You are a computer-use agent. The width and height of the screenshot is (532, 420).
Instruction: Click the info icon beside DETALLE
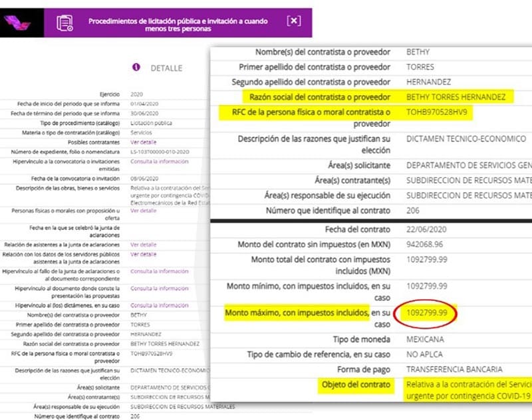pos(137,67)
